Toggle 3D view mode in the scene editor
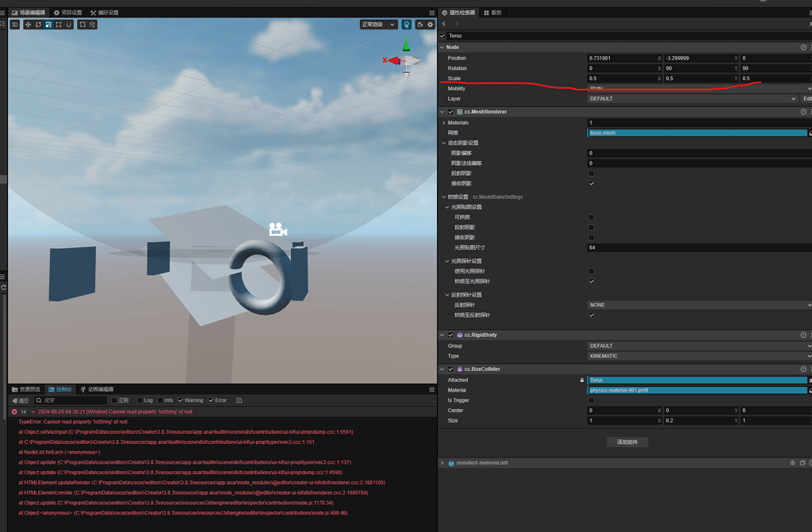 (15, 25)
